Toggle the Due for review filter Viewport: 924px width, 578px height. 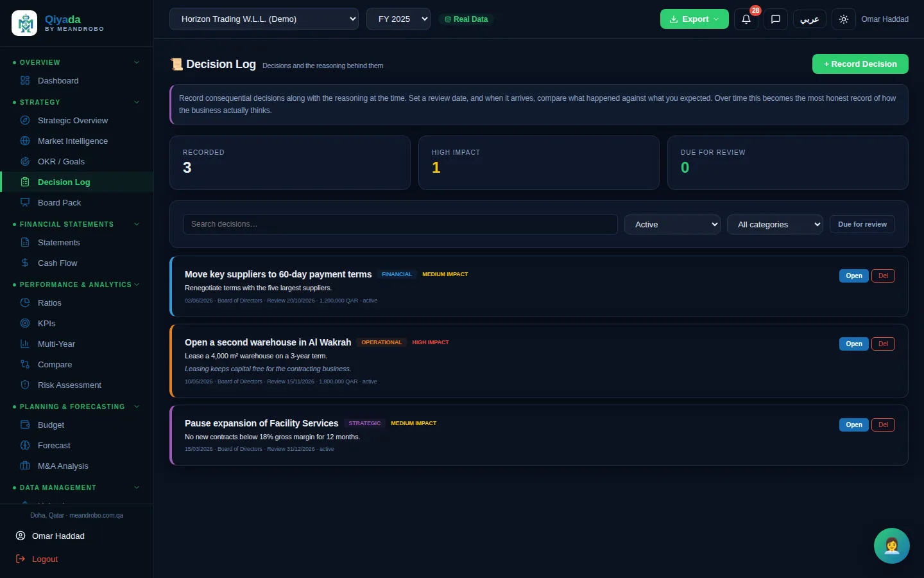pyautogui.click(x=862, y=224)
